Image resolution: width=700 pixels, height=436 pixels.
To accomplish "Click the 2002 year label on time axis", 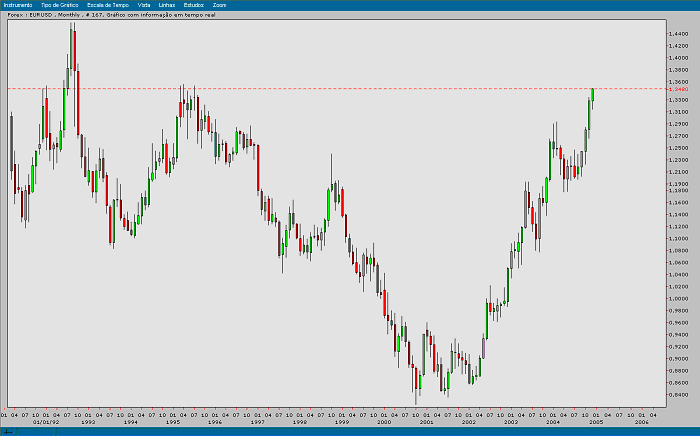I will tap(469, 422).
